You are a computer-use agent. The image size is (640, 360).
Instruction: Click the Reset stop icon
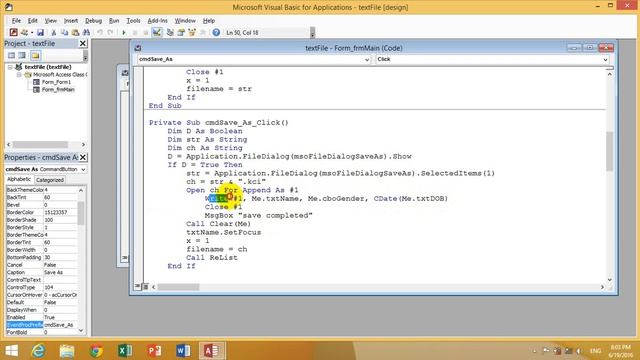(145, 32)
